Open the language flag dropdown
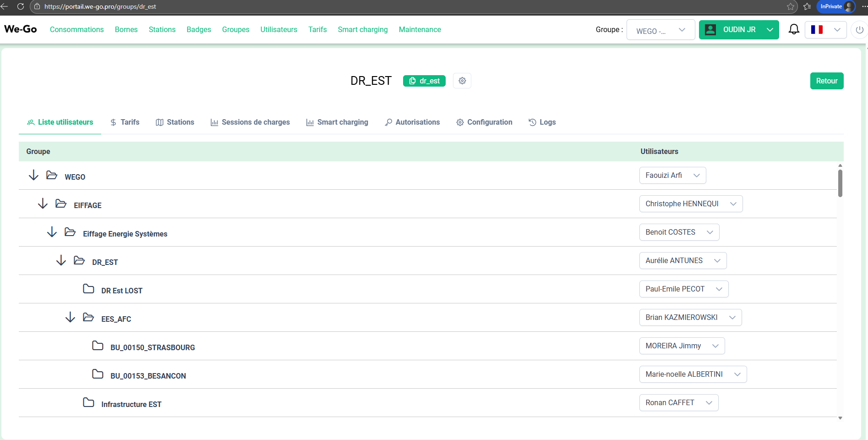 tap(825, 30)
